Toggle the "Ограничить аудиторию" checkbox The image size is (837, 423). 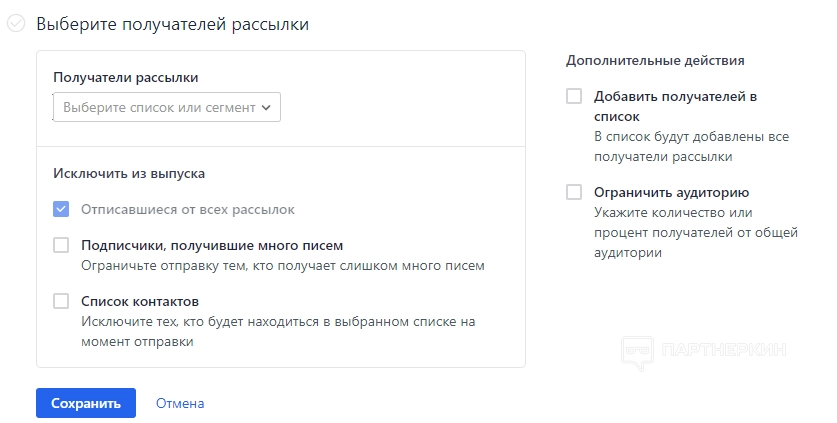click(x=574, y=192)
